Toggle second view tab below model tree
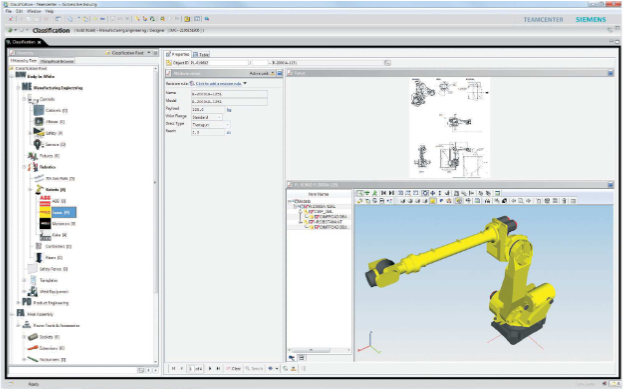Viewport: 625px width, 391px height. 302,358
